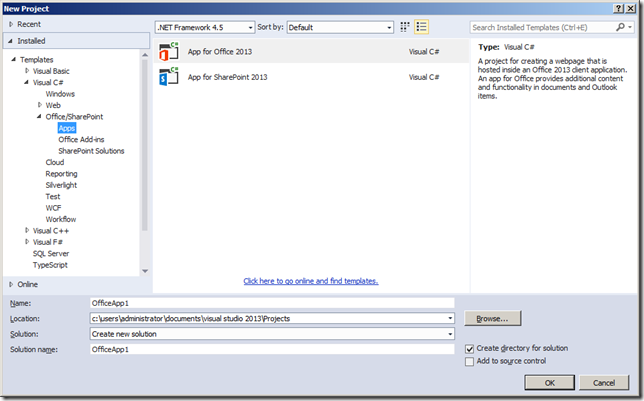This screenshot has width=644, height=401.
Task: Switch to medium icons list view
Action: [x=421, y=27]
